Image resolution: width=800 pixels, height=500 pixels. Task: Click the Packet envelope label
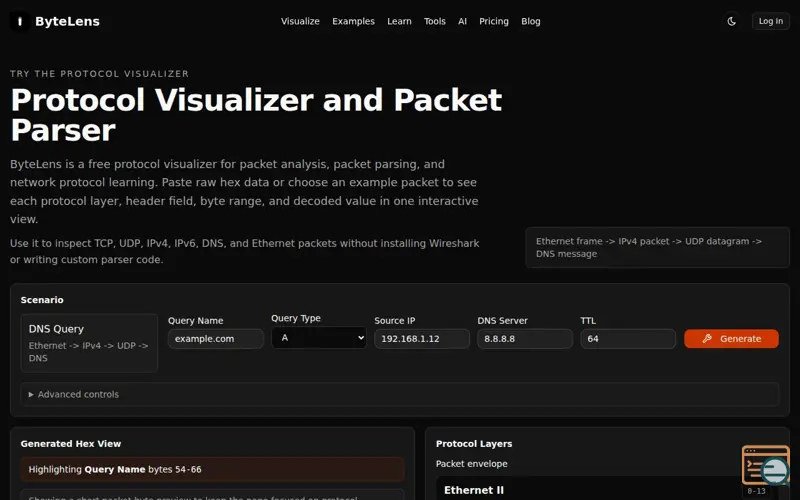(x=471, y=464)
